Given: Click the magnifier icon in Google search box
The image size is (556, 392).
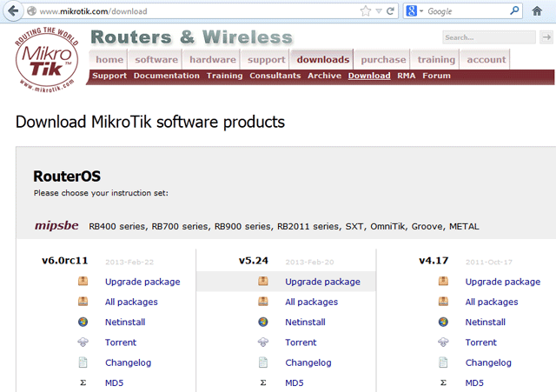Looking at the screenshot, I should (x=514, y=10).
